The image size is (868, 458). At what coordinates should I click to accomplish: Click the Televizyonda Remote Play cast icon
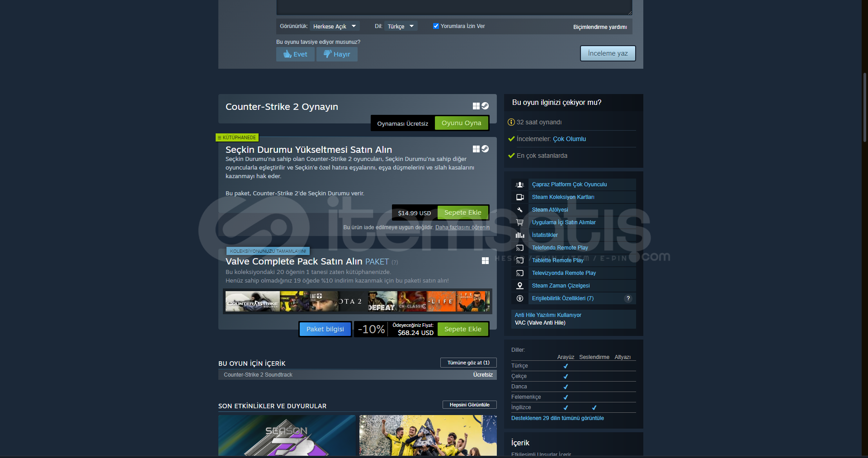pos(520,273)
